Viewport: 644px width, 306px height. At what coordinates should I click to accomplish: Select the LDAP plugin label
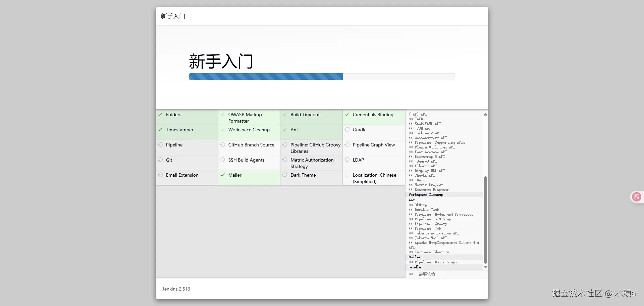[x=358, y=160]
